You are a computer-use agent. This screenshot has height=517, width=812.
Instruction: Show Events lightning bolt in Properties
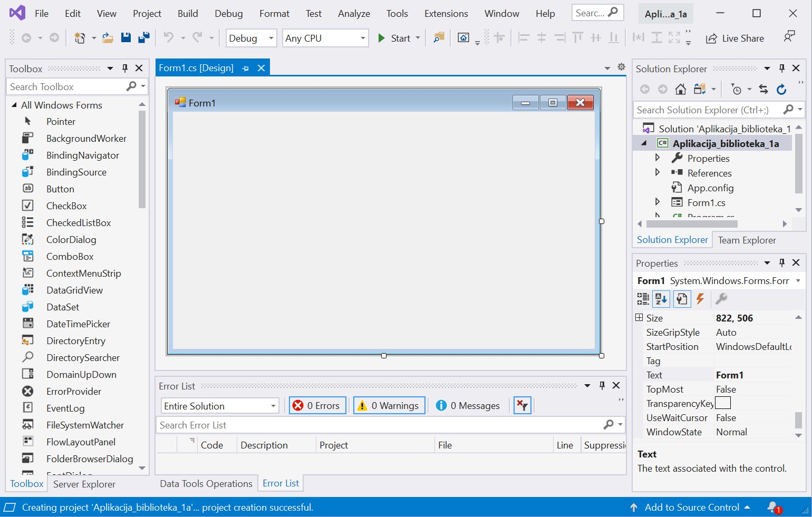[x=700, y=299]
